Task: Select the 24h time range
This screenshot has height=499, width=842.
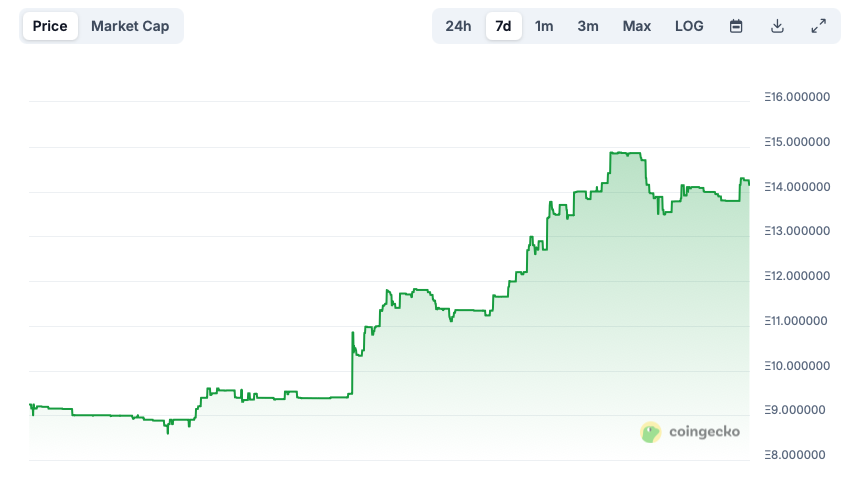Action: (458, 26)
